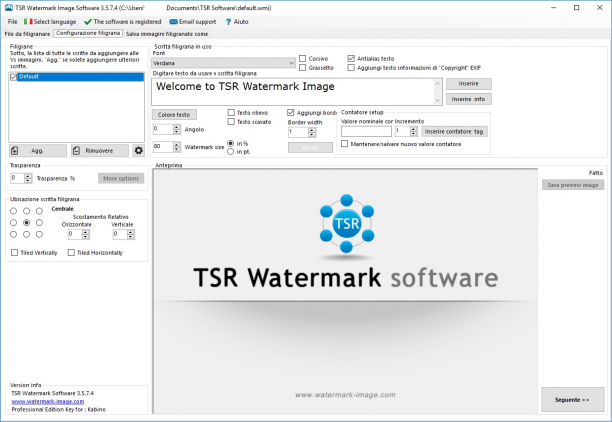This screenshot has width=612, height=422.
Task: Click the Valore nominale input field
Action: [x=366, y=132]
